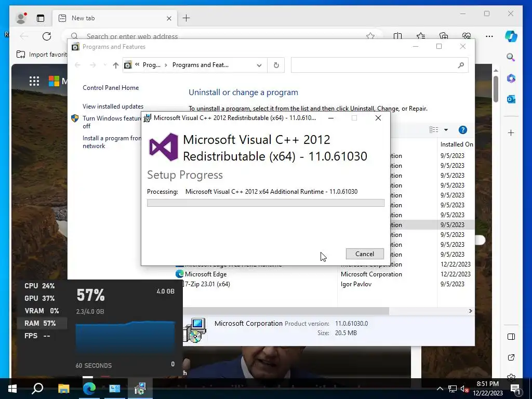Open Microsoft Edge from taskbar
Image resolution: width=532 pixels, height=399 pixels.
(x=89, y=389)
